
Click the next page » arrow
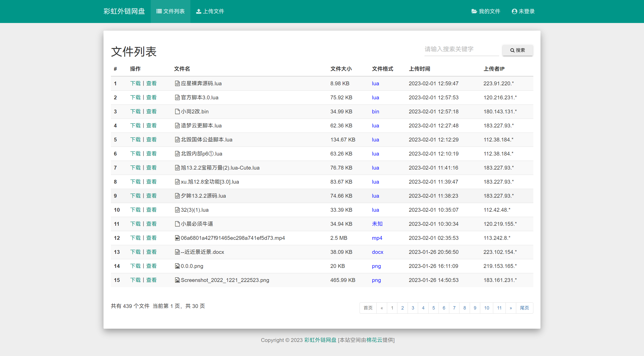(x=511, y=308)
